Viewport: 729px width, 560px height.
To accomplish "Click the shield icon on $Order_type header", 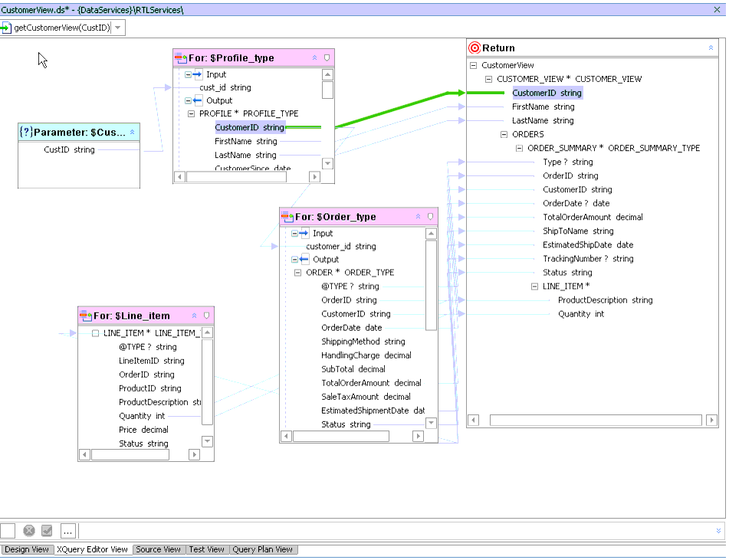I will (x=431, y=217).
